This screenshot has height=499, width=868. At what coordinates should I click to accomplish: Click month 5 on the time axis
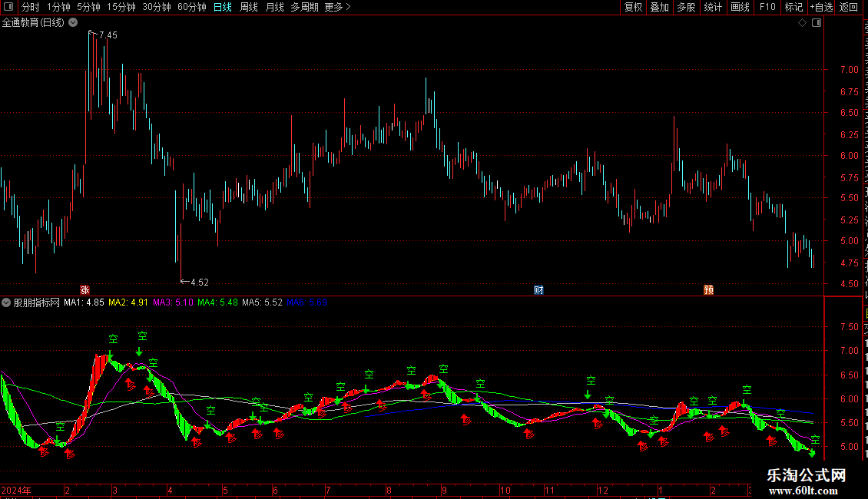[225, 490]
